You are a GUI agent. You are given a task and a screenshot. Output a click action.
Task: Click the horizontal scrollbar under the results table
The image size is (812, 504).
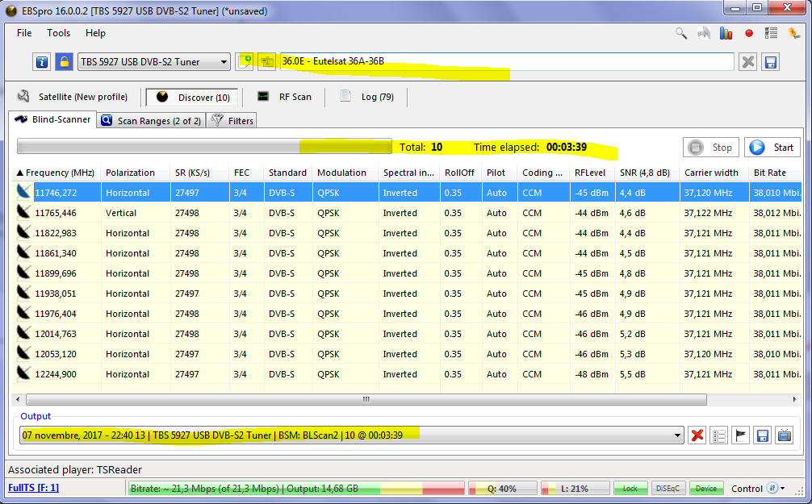click(x=366, y=399)
